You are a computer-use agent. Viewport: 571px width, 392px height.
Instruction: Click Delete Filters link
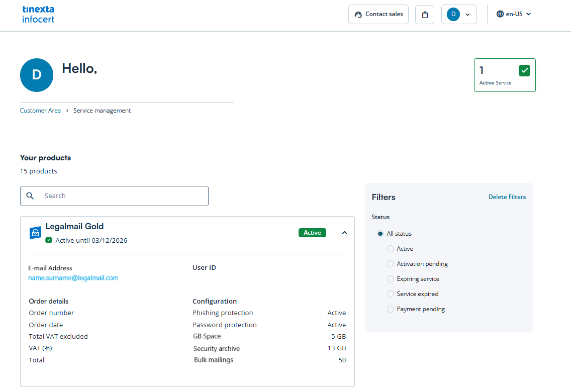pos(507,197)
